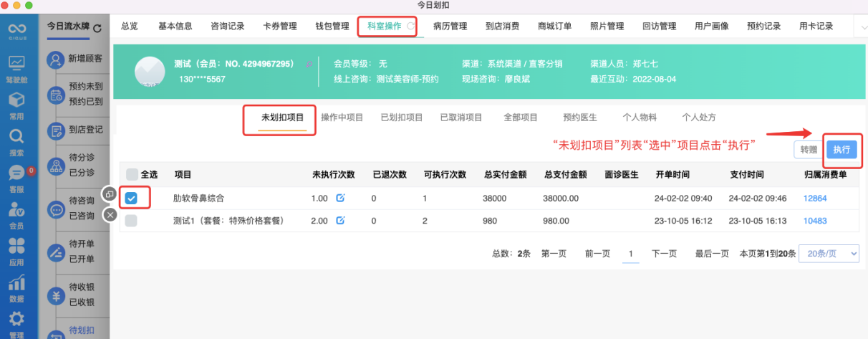Click the 待收银 yen icon

[x=56, y=295]
